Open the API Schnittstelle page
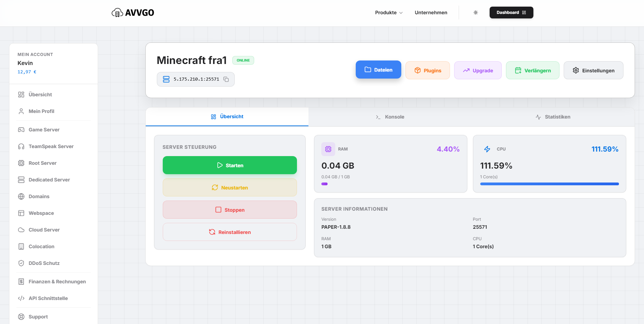644x324 pixels. (x=48, y=298)
